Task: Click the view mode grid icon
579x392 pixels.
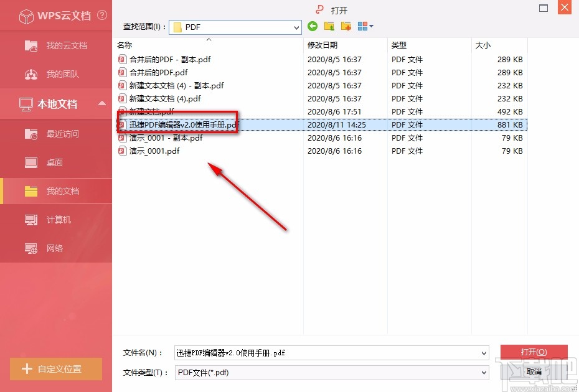Action: tap(362, 27)
